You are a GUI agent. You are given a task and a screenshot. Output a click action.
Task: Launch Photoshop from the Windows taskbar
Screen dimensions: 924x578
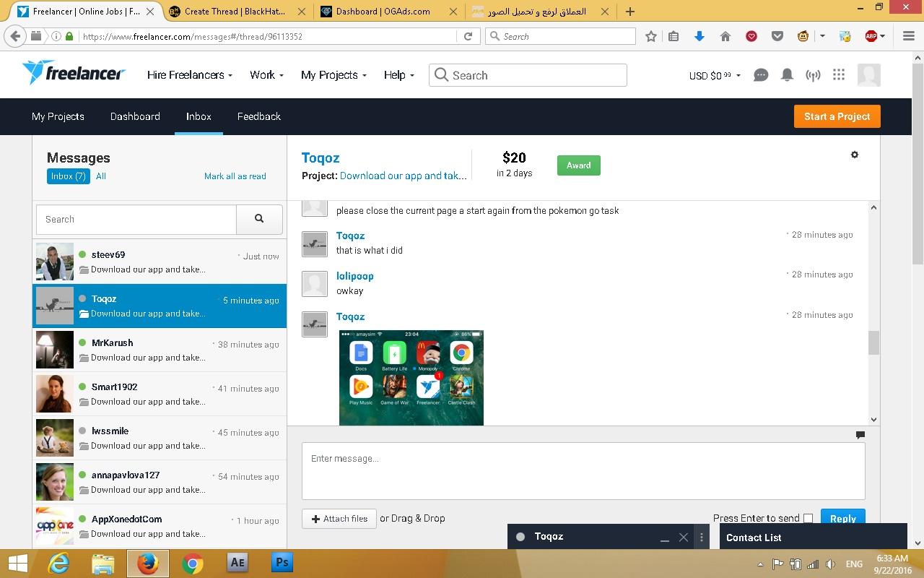coord(282,562)
